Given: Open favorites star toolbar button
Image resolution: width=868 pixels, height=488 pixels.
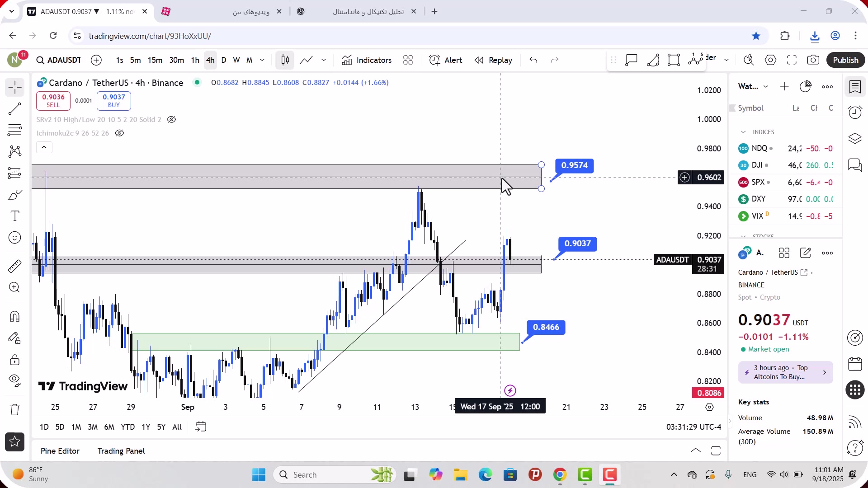Looking at the screenshot, I should [14, 442].
